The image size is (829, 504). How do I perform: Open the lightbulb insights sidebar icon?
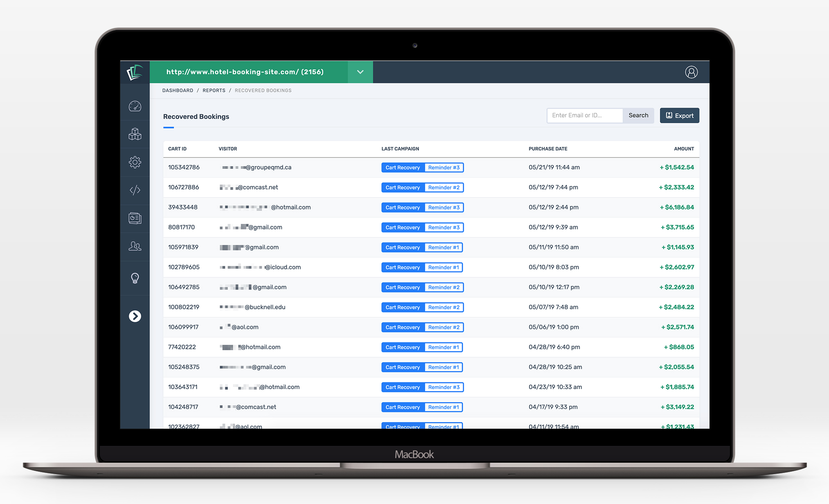coord(135,278)
